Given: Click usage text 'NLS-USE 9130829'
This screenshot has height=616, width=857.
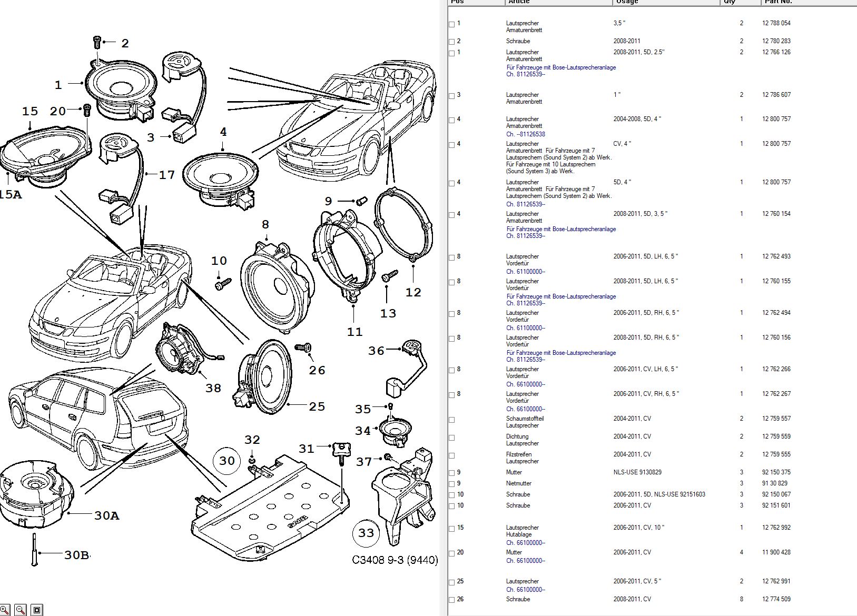Looking at the screenshot, I should pos(637,472).
